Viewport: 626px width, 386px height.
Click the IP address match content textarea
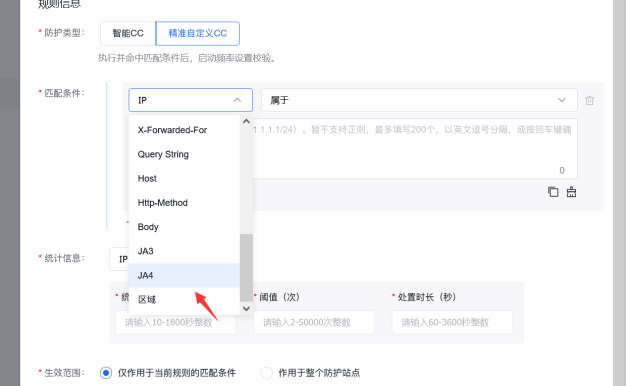415,148
